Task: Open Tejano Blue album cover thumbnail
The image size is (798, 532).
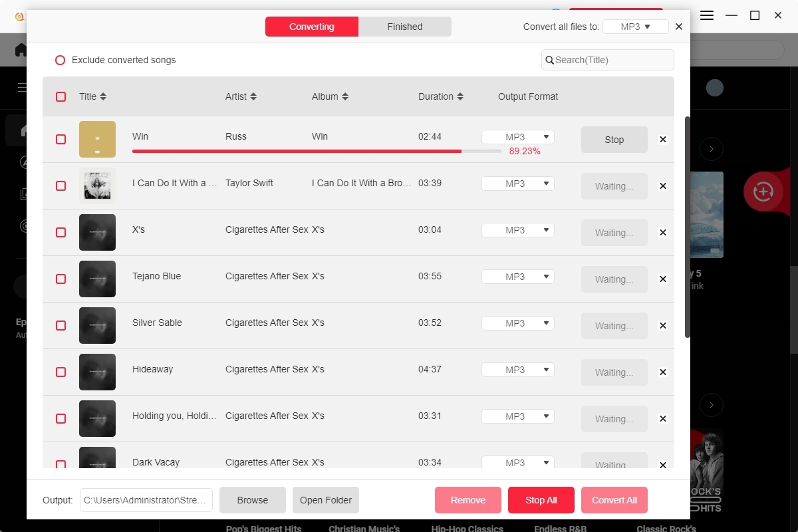Action: 97,279
